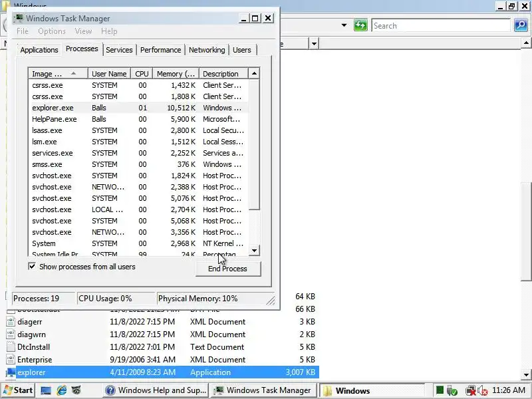This screenshot has width=532, height=399.
Task: Click in the Explorer Search field
Action: click(441, 25)
